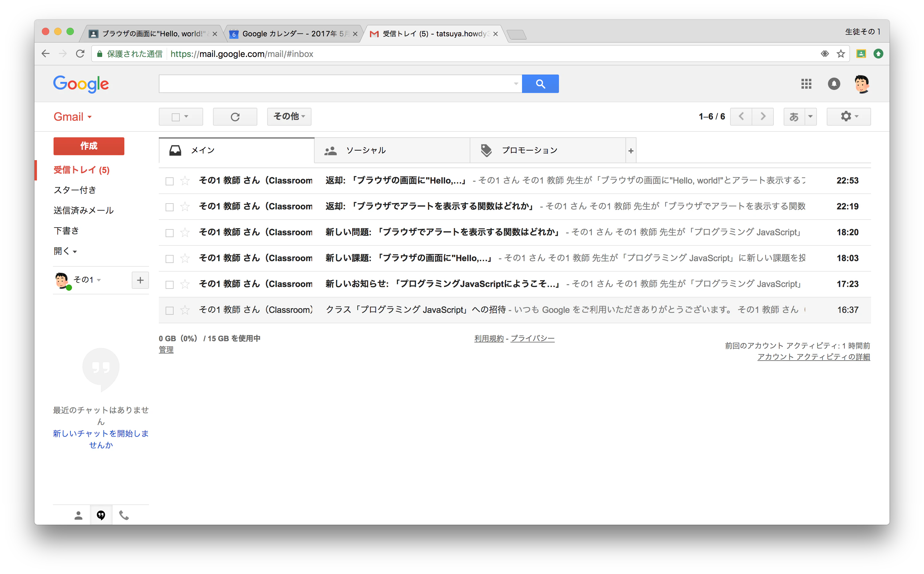
Task: Click the browser forward arrow
Action: point(62,54)
